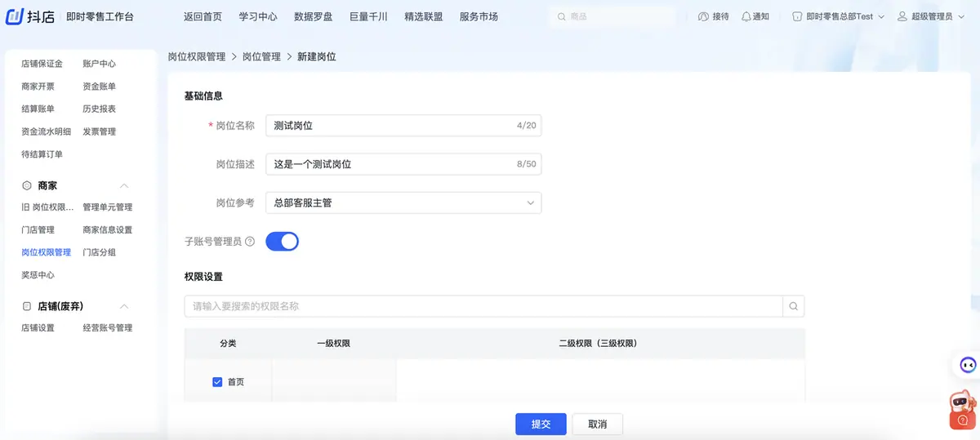Open 通知 bell icon

pyautogui.click(x=746, y=16)
